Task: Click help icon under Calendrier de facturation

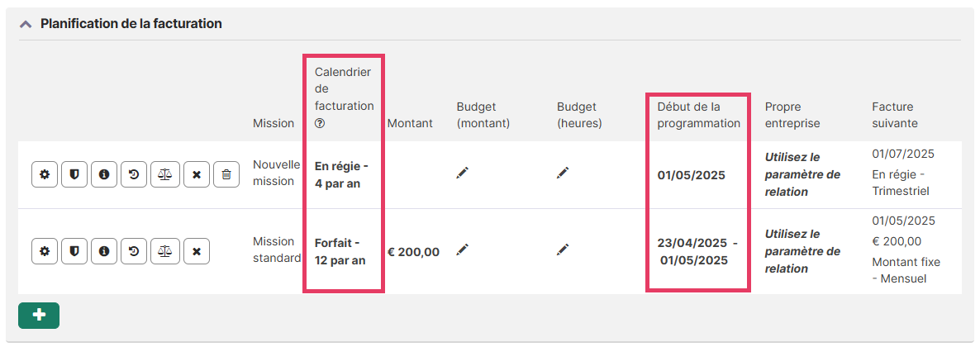Action: 320,123
